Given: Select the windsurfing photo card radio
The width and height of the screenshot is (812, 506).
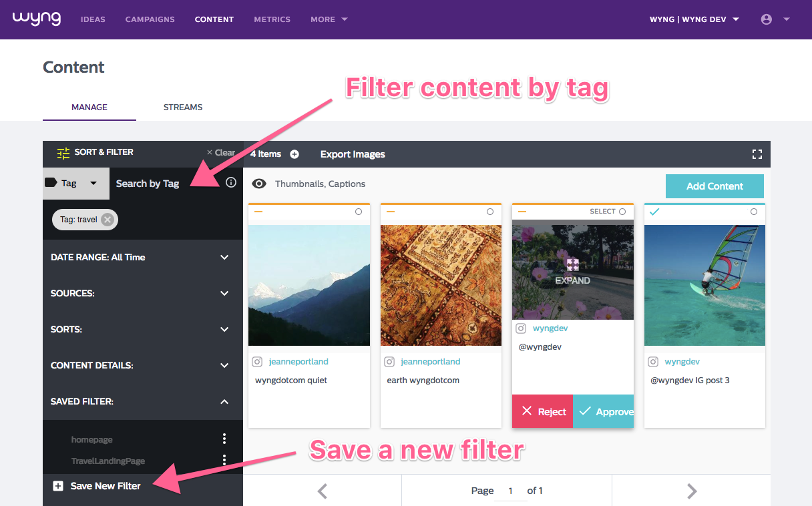Looking at the screenshot, I should coord(754,212).
